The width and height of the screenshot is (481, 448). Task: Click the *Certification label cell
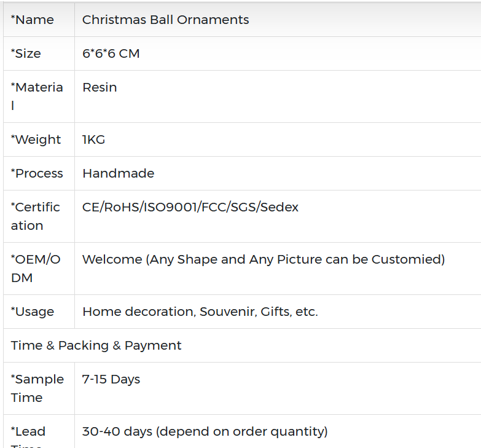coord(36,216)
